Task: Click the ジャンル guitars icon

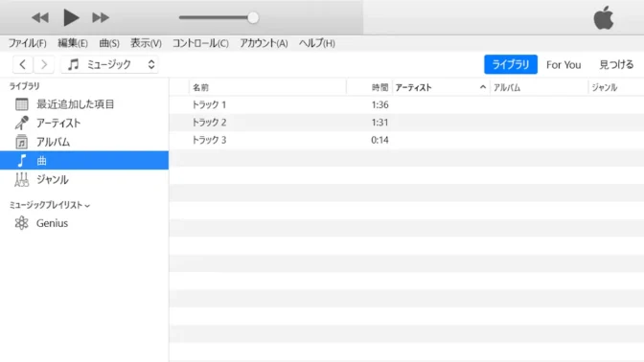Action: (x=22, y=179)
